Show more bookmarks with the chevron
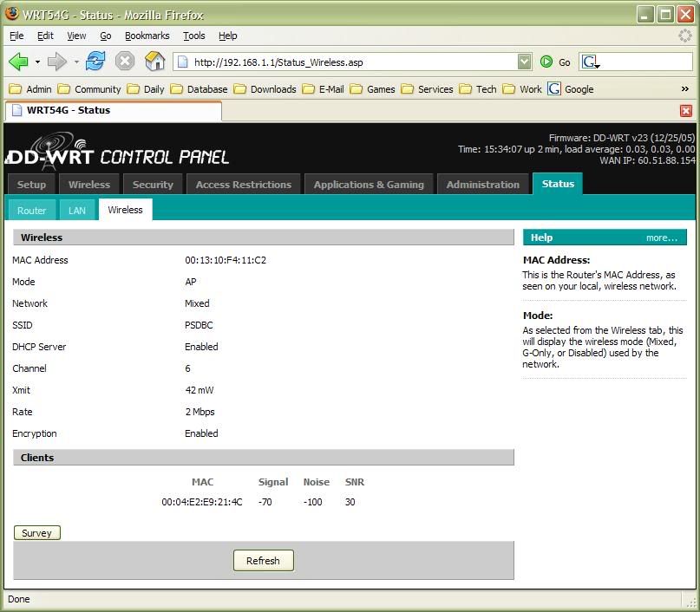 tap(685, 89)
